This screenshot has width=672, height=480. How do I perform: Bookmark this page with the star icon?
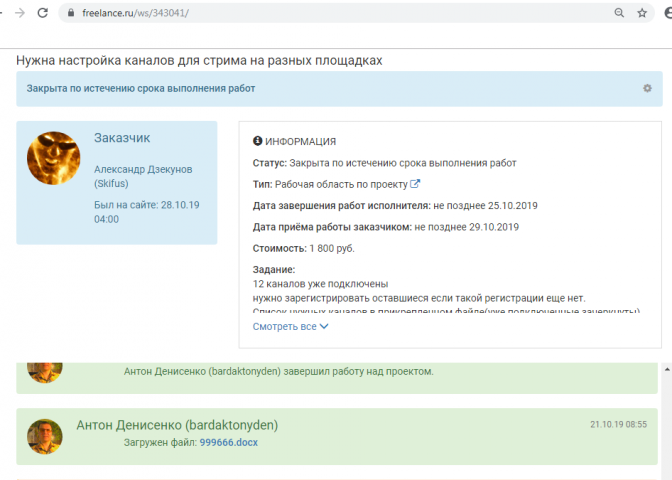[x=642, y=13]
